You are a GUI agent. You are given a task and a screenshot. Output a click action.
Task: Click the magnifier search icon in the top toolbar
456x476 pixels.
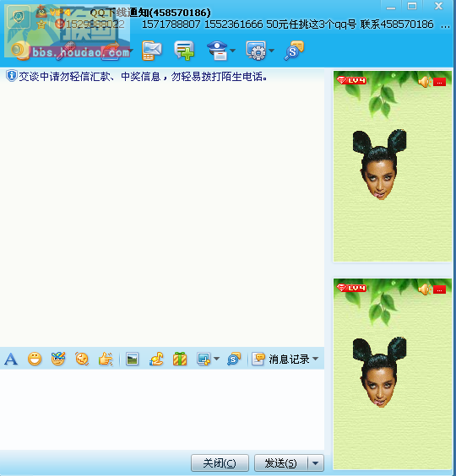coord(294,51)
